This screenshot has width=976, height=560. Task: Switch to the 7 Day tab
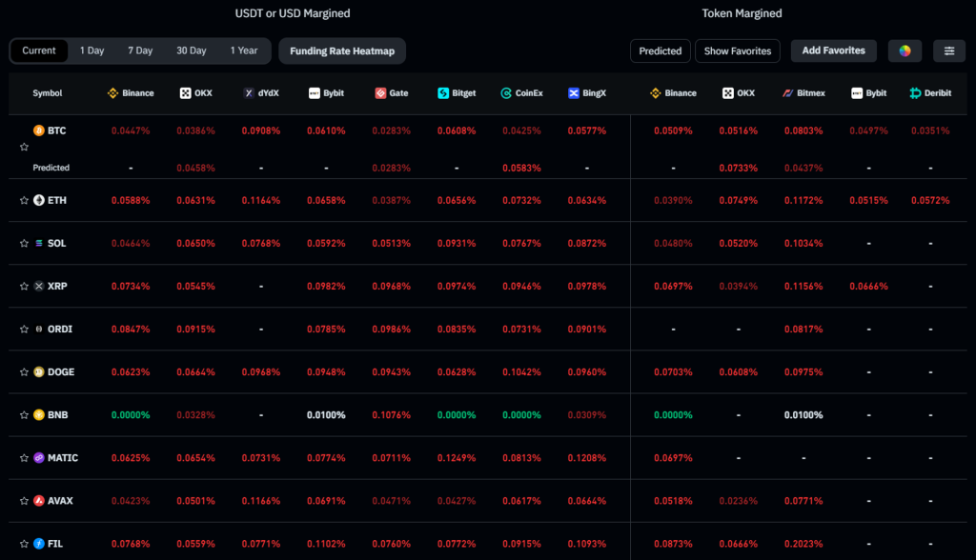(140, 50)
